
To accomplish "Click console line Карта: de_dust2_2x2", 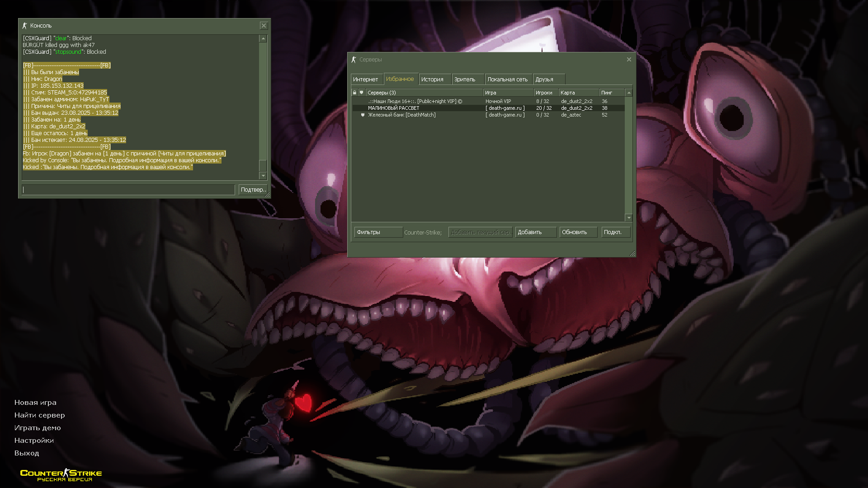I will click(x=54, y=127).
